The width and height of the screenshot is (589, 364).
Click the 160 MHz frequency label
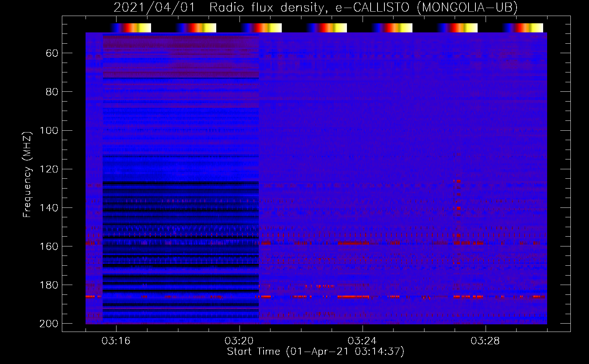tap(49, 246)
